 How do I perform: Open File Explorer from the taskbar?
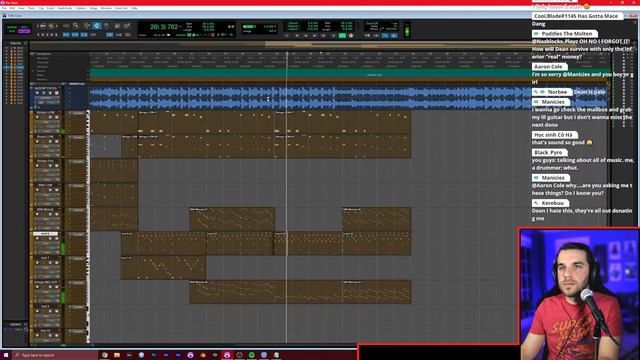point(117,355)
